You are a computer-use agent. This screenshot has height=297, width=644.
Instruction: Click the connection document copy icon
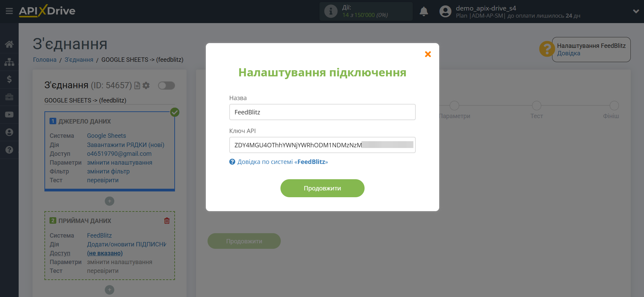tap(137, 86)
